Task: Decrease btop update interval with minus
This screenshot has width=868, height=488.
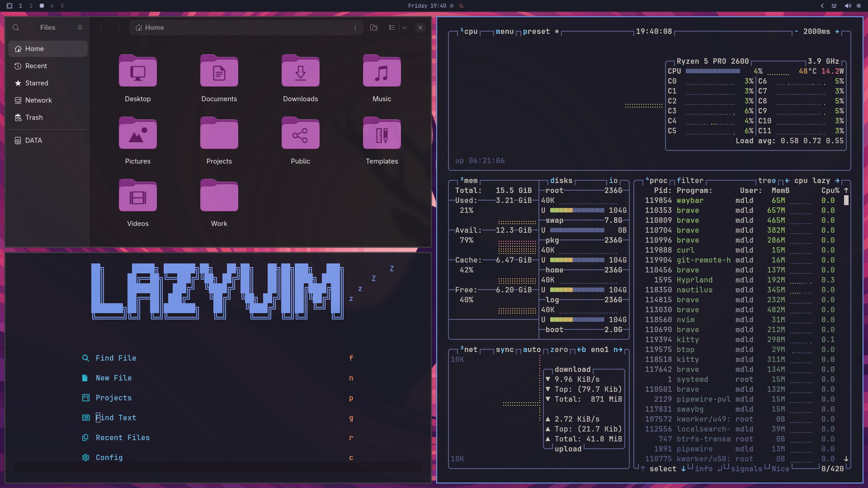Action: pyautogui.click(x=796, y=32)
